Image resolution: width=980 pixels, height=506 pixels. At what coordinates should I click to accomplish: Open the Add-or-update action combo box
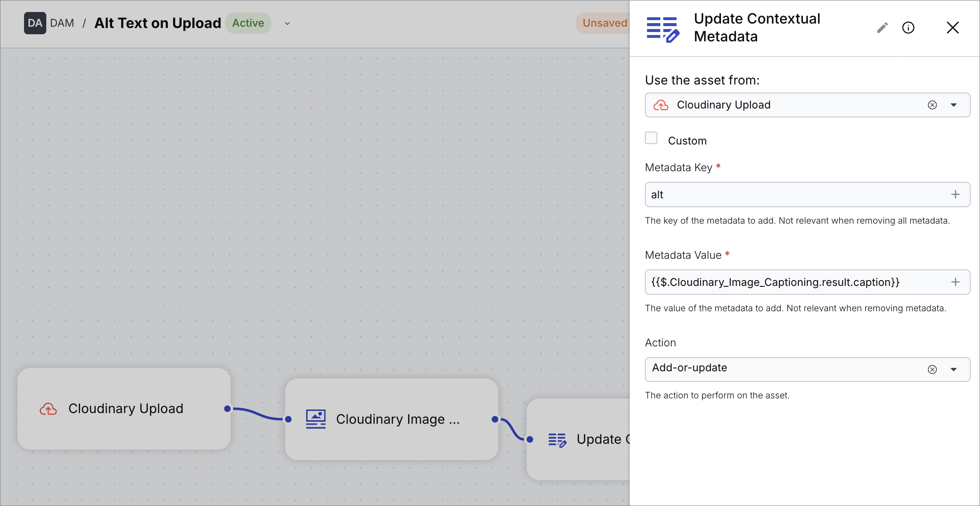point(807,369)
